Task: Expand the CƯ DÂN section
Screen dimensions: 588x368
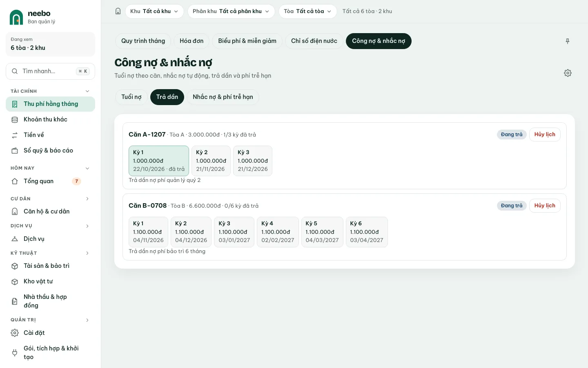Action: [87, 199]
